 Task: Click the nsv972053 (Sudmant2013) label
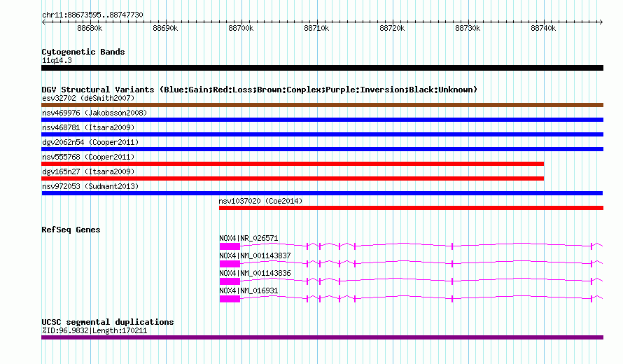(x=90, y=186)
